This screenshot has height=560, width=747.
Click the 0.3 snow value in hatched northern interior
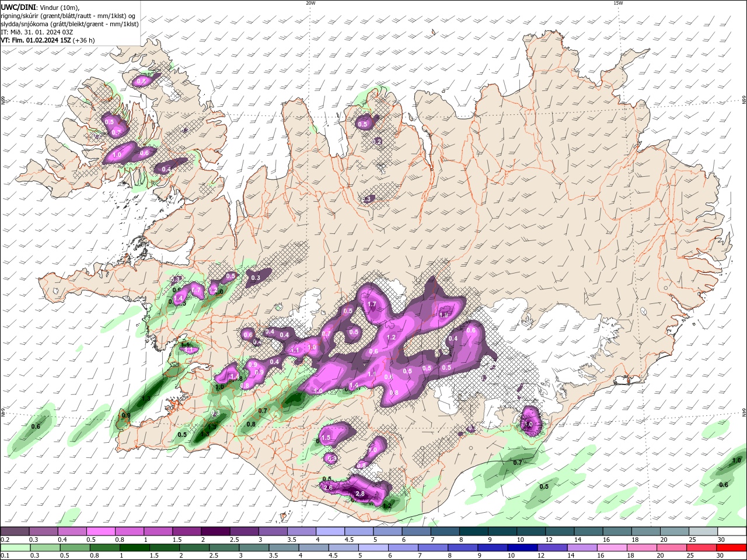[x=368, y=199]
